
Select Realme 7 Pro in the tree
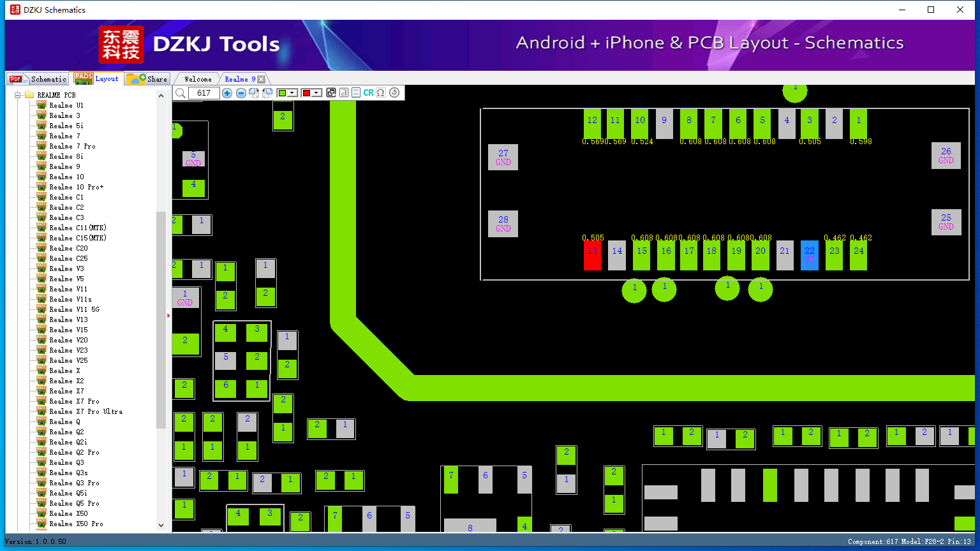pos(72,146)
